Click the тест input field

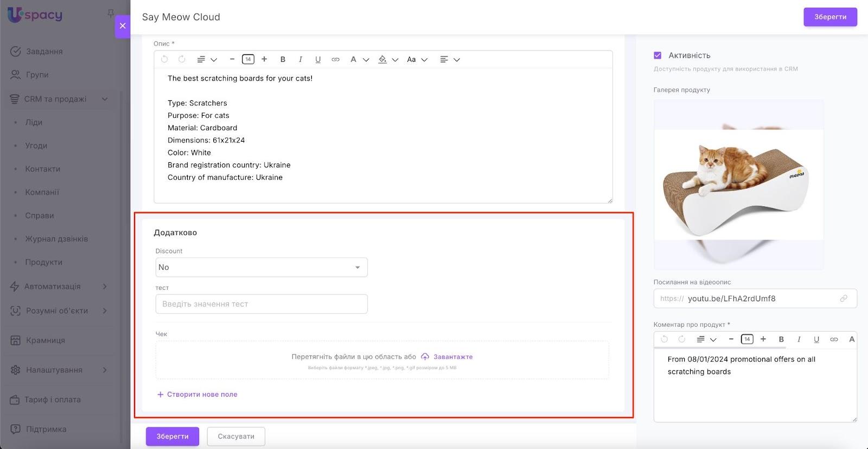261,304
